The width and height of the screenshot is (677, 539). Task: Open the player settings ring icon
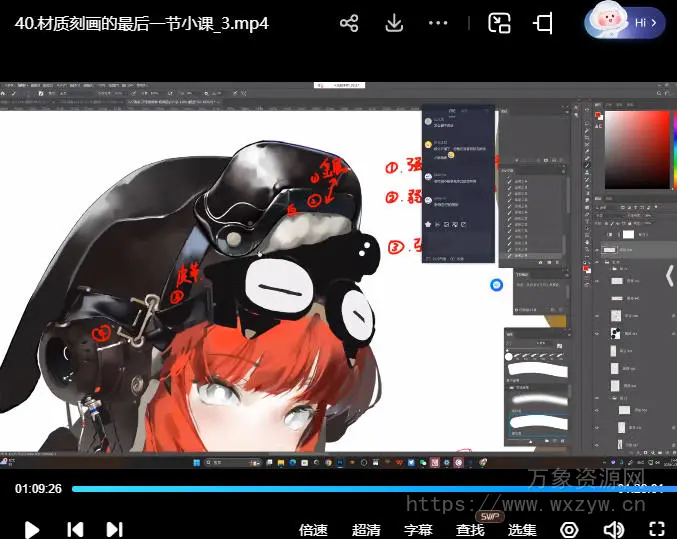pyautogui.click(x=569, y=529)
